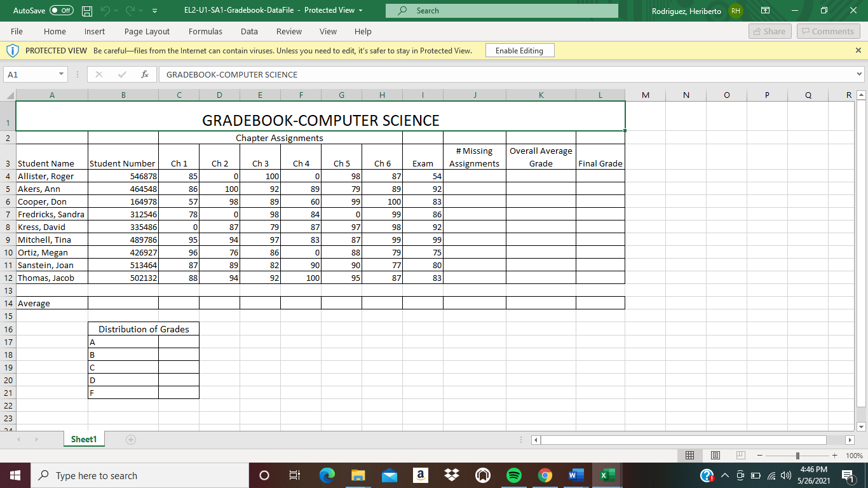The image size is (868, 488).
Task: Open the Home ribbon tab
Action: [55, 31]
